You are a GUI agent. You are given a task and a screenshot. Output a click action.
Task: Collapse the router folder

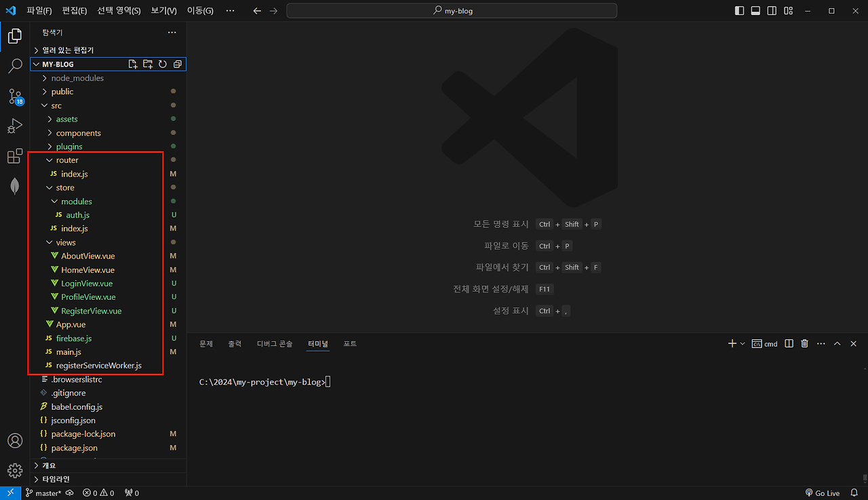pyautogui.click(x=108, y=160)
